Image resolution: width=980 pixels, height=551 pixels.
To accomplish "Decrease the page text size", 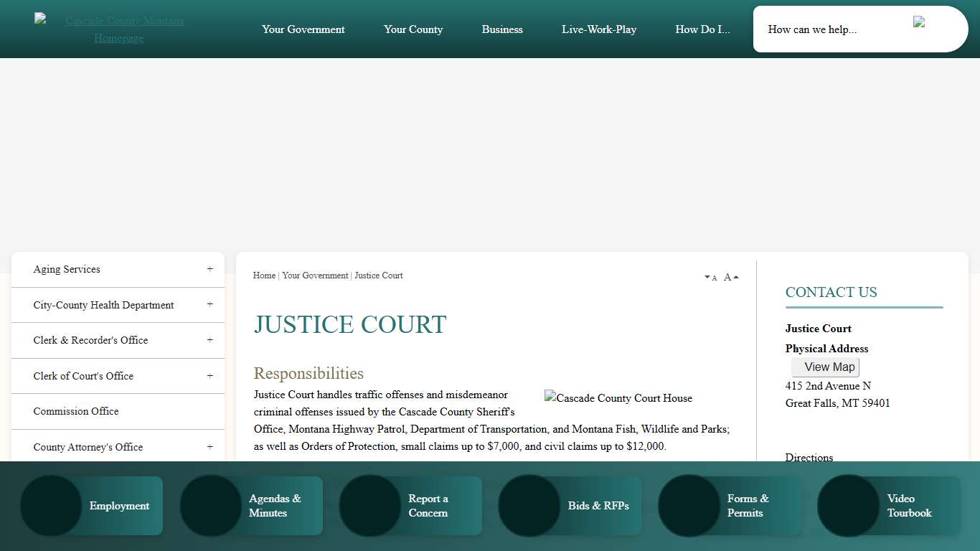I will click(x=710, y=277).
